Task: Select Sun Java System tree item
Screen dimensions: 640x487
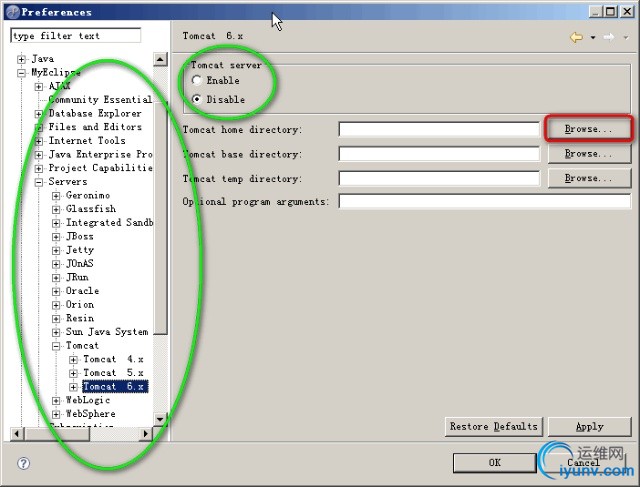Action: pos(107,332)
